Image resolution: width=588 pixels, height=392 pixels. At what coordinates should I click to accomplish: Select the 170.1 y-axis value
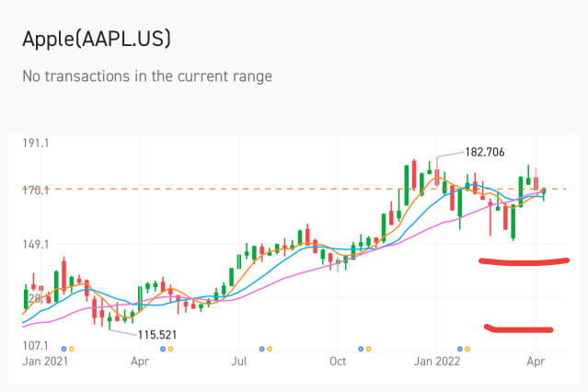[x=36, y=190]
